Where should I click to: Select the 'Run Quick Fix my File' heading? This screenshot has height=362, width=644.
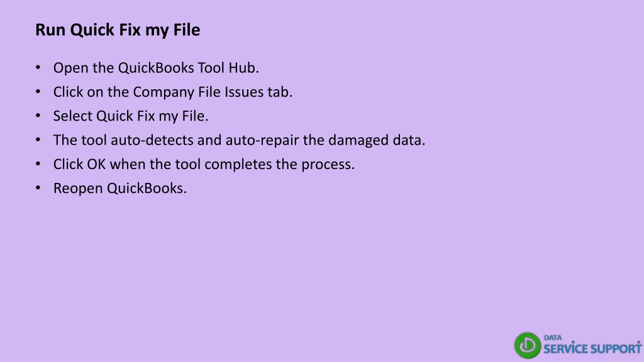tap(118, 30)
